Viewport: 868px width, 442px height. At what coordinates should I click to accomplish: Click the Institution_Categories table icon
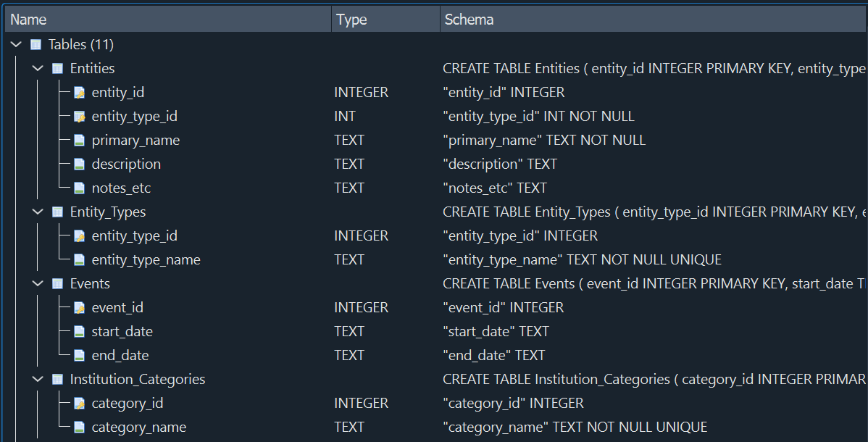(x=57, y=380)
